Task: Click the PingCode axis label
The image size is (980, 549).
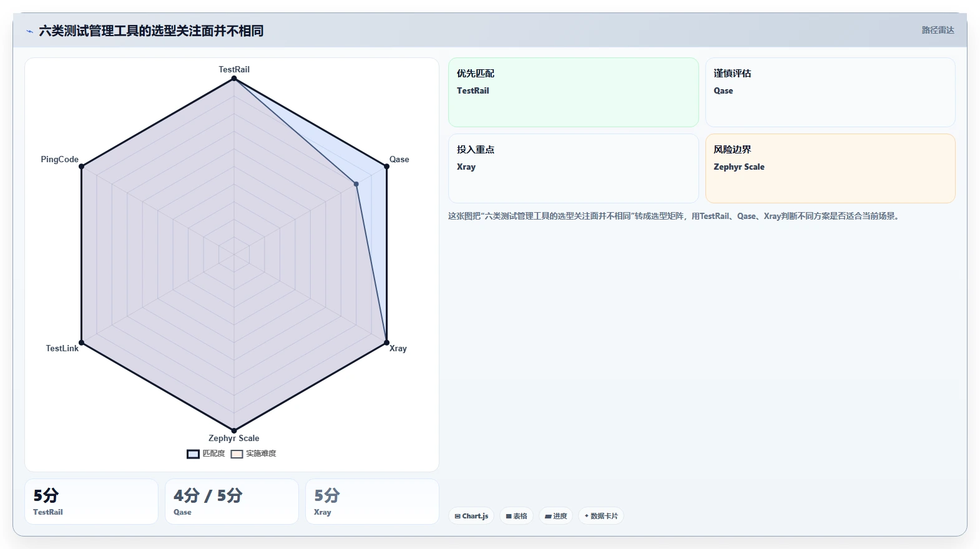Action: point(60,159)
